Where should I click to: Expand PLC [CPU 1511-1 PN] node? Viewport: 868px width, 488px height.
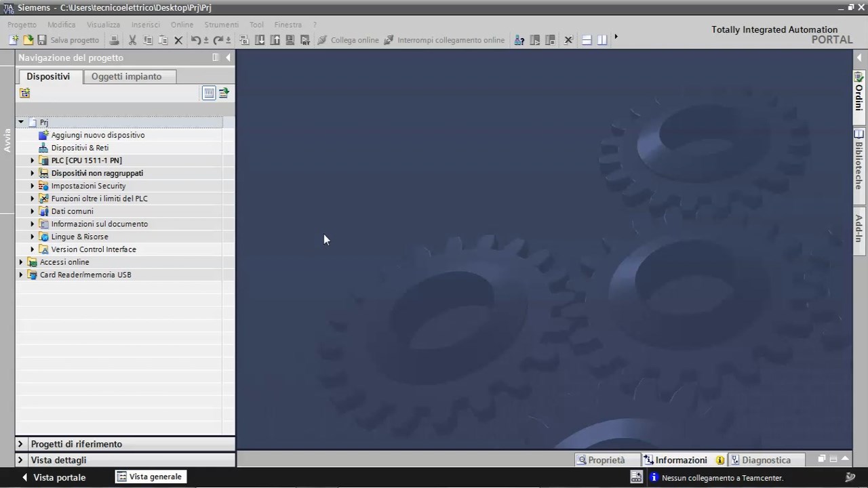point(32,161)
